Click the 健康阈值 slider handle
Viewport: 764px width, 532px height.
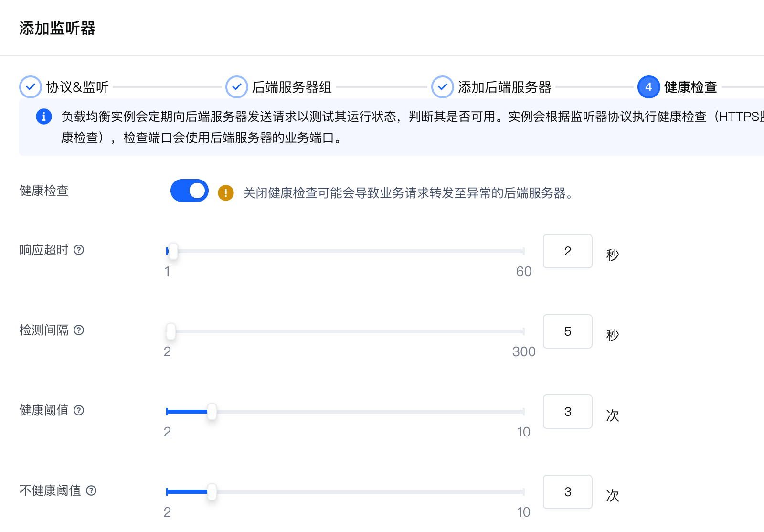point(212,412)
